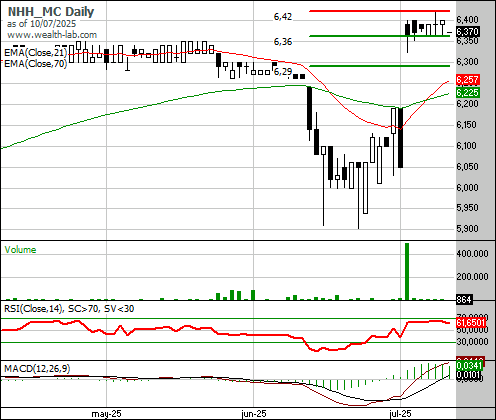Image resolution: width=496 pixels, height=420 pixels.
Task: Click the RSI(Close,14) pane label
Action: pos(33,309)
